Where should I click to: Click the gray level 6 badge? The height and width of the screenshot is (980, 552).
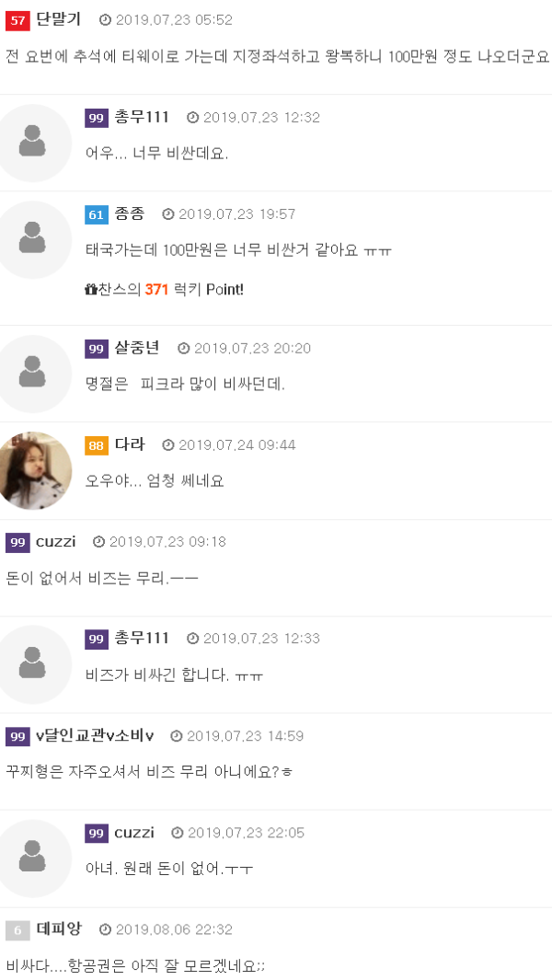[17, 929]
